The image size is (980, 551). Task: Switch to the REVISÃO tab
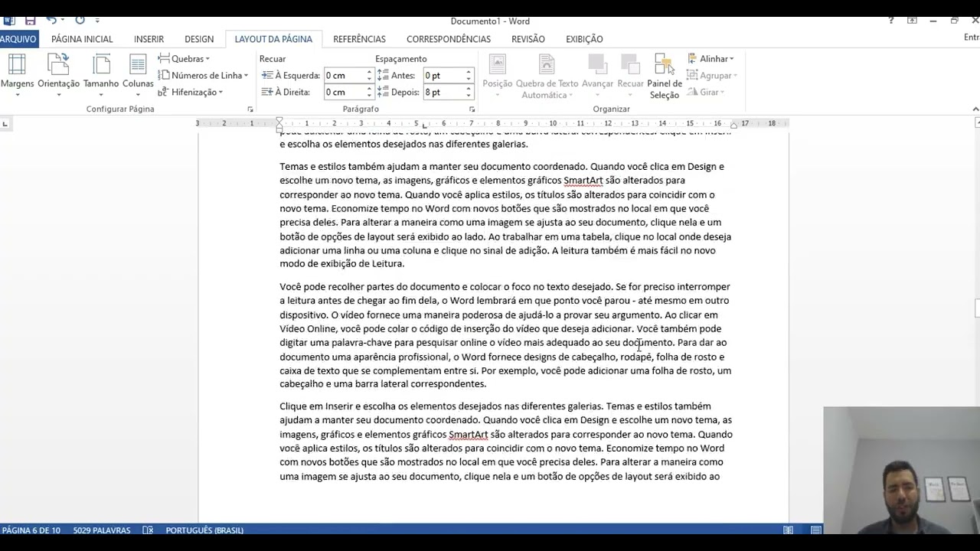click(x=528, y=39)
